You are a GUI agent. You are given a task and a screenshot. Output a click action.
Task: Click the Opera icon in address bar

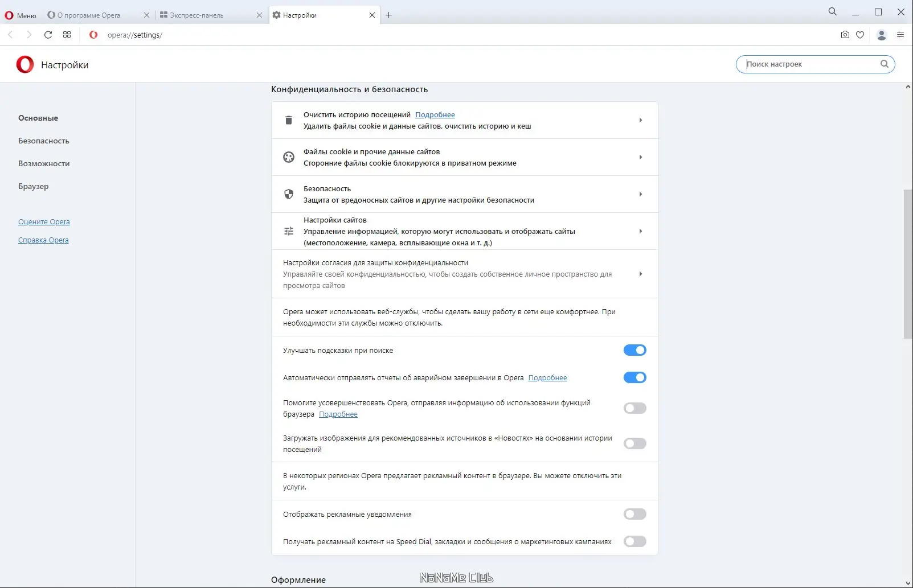click(93, 35)
